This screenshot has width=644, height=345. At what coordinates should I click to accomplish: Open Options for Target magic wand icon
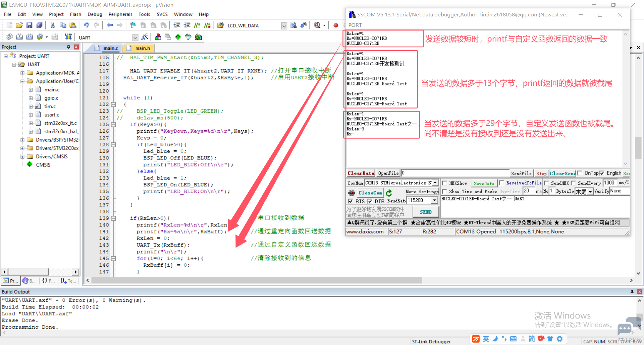pyautogui.click(x=145, y=37)
